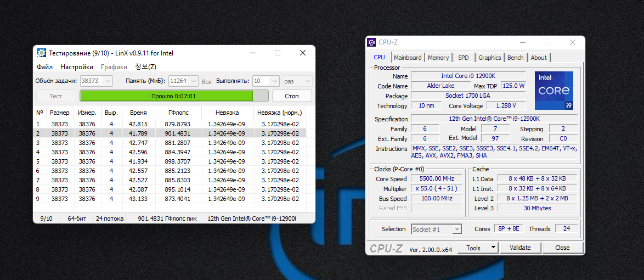Open the Файл menu in LinX

click(44, 66)
